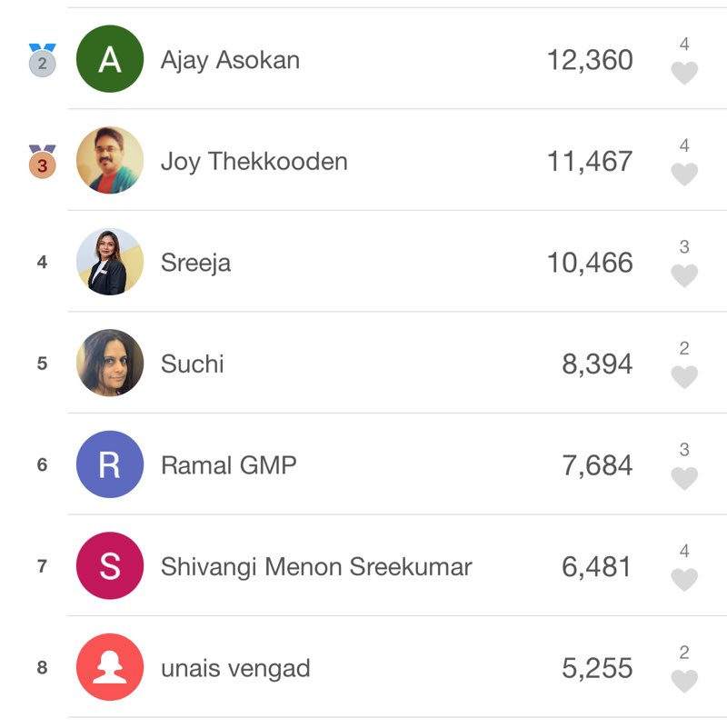Open Ramal GMP's blue R avatar
The width and height of the screenshot is (727, 728).
click(110, 464)
